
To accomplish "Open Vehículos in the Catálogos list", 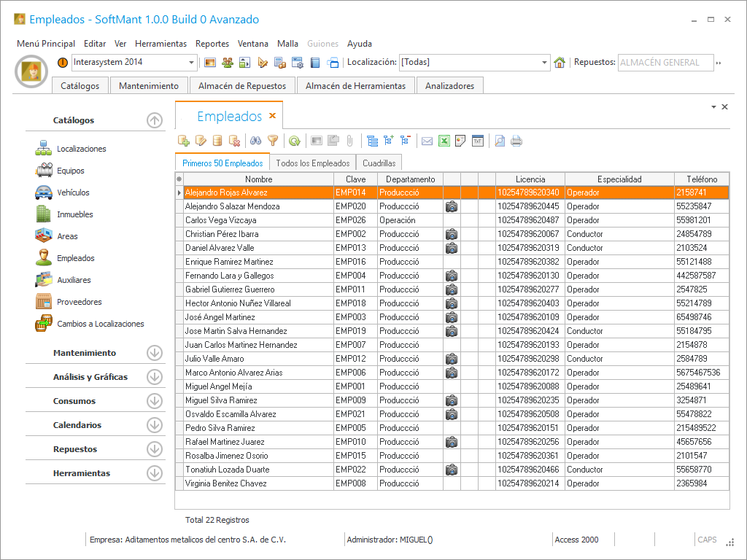I will pyautogui.click(x=73, y=192).
